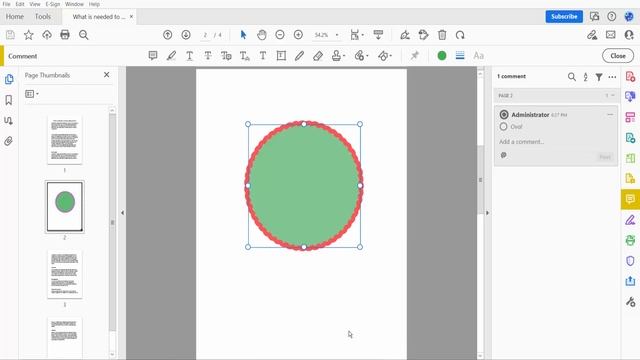Close the Page Thumbnails panel
Image resolution: width=640 pixels, height=360 pixels.
pos(107,75)
